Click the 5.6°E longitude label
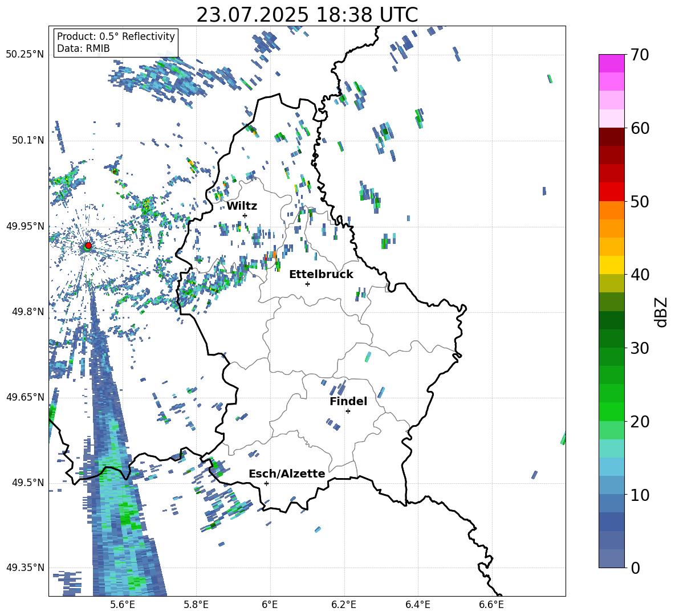 pyautogui.click(x=123, y=605)
